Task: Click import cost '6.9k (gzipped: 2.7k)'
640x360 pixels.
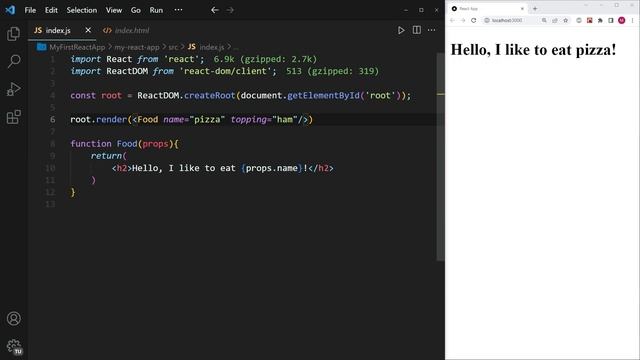Action: point(265,59)
